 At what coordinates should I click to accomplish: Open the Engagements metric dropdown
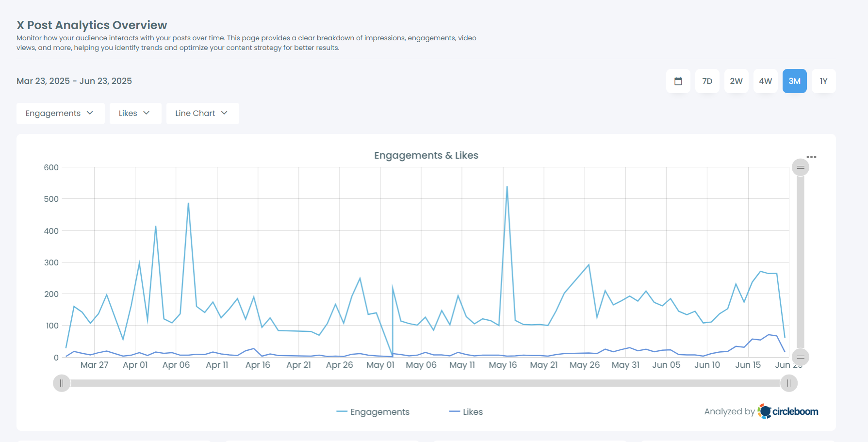(60, 113)
